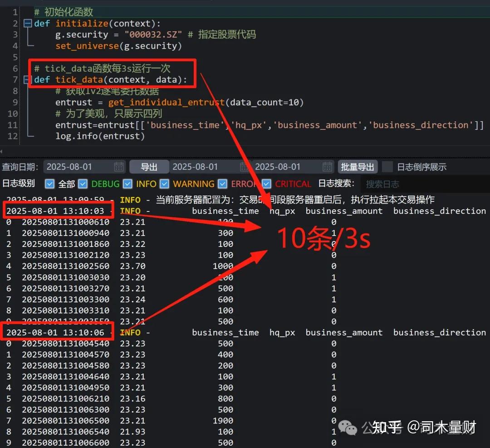Open the 查询日期 calendar picker icon
This screenshot has width=490, height=448.
point(119,167)
